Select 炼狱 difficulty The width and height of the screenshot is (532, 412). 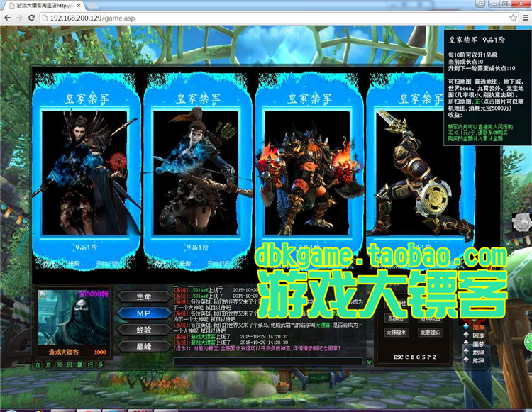click(479, 360)
